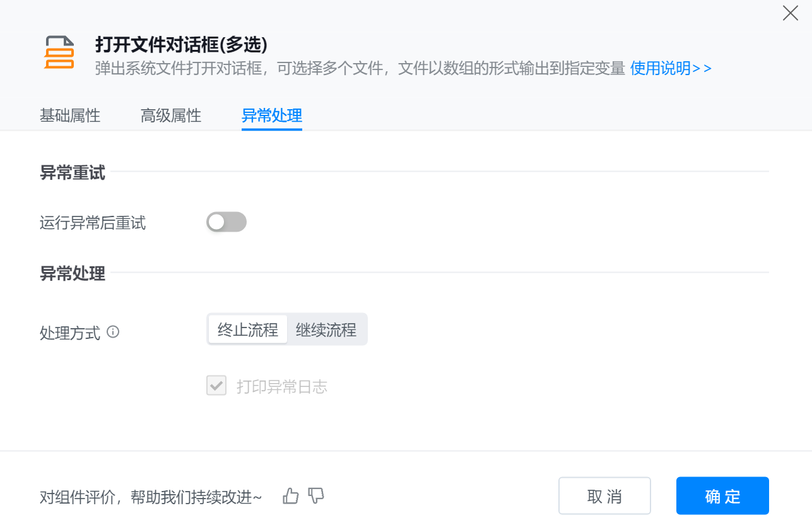
Task: Click the file dialog component icon
Action: (59, 52)
